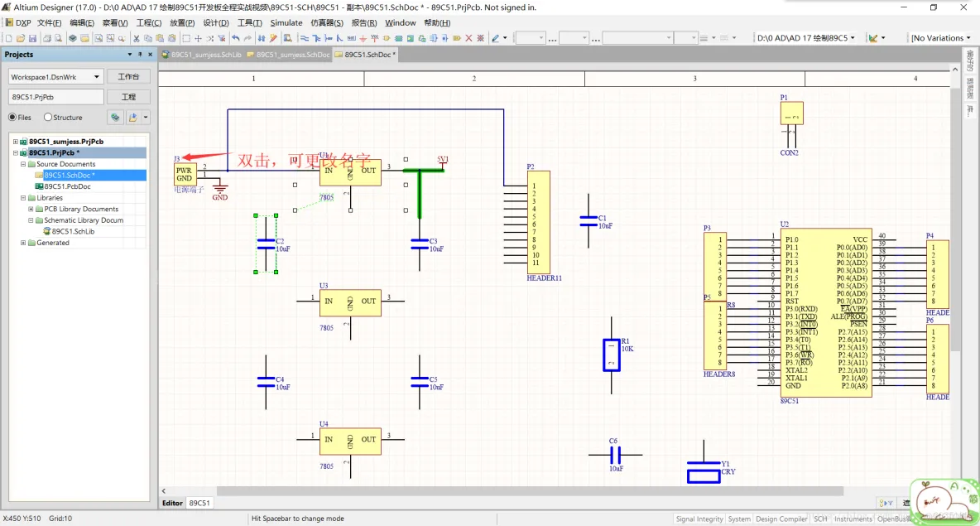Open a file using the folder toolbar icon
This screenshot has height=526, width=980.
click(21, 38)
